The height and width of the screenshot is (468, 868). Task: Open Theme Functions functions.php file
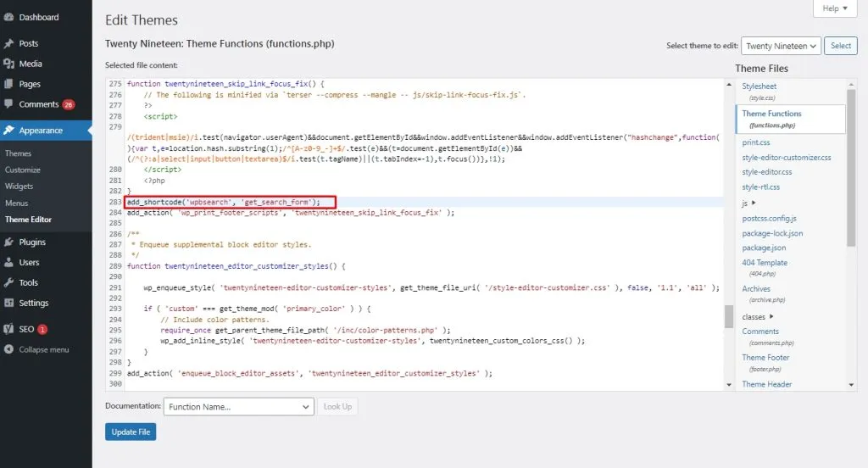tap(791, 119)
